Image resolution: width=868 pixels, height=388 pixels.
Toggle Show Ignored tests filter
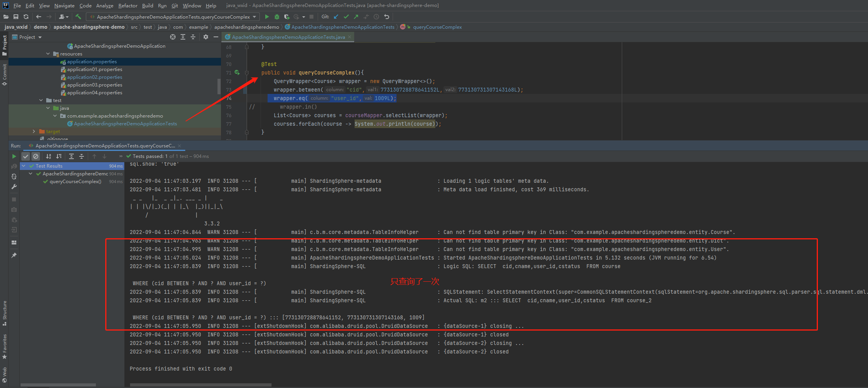point(36,156)
